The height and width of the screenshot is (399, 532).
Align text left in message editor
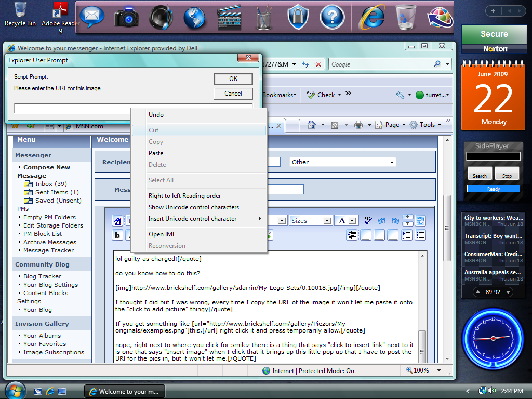[x=365, y=235]
